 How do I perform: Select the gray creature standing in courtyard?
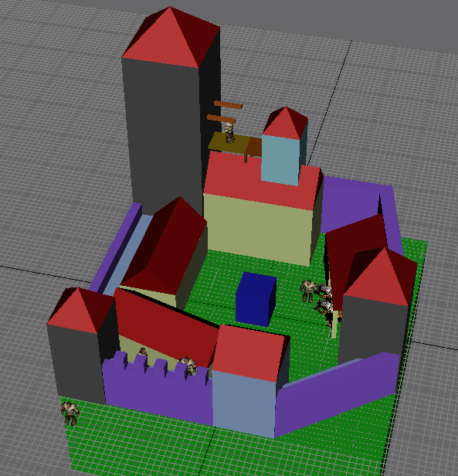tap(307, 291)
